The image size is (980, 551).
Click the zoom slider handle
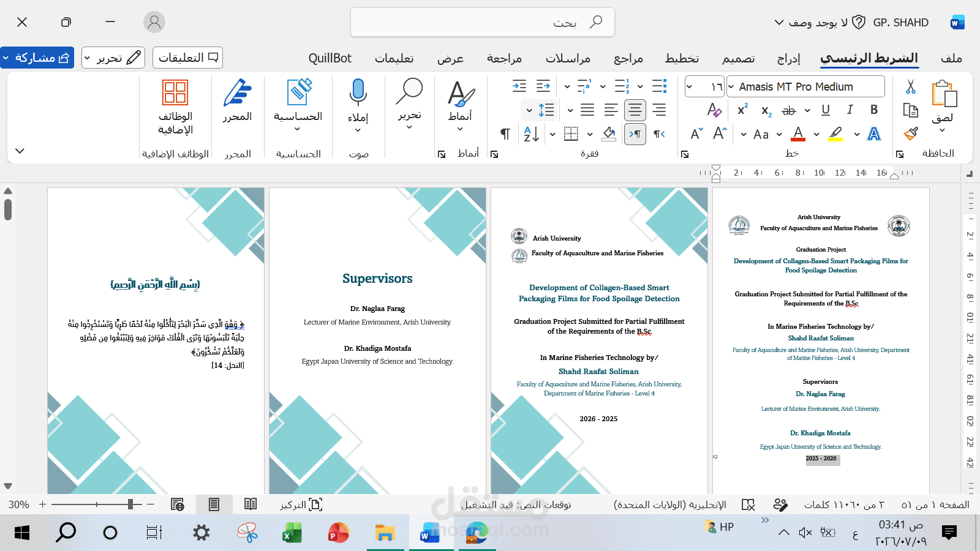[x=130, y=504]
